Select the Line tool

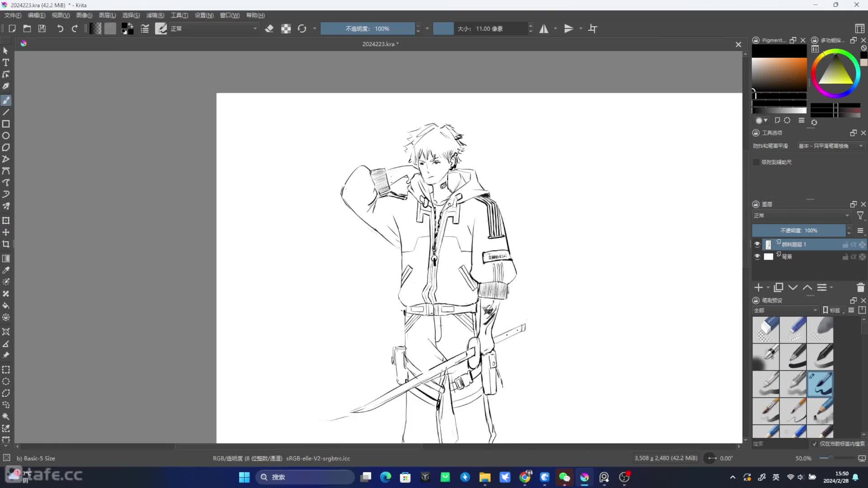6,112
